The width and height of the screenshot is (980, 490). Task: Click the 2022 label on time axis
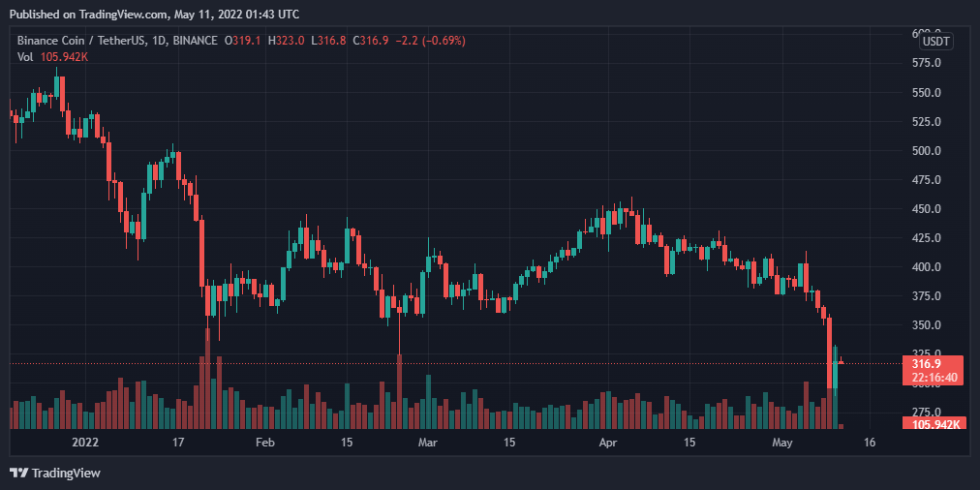pyautogui.click(x=85, y=443)
